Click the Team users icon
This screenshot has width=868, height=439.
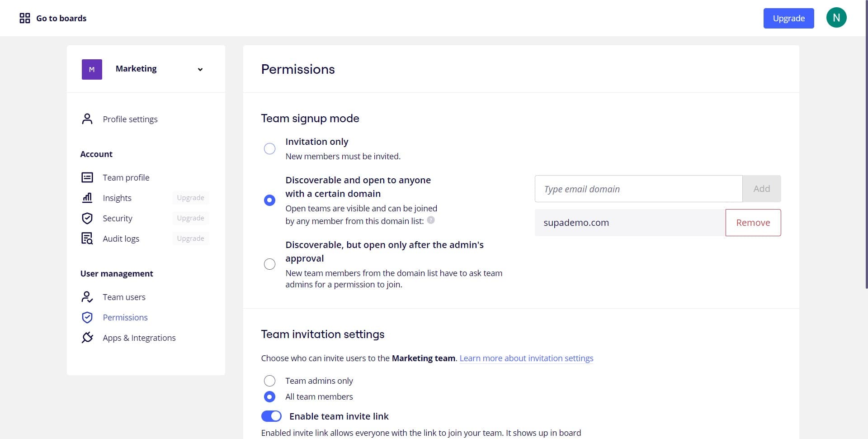tap(87, 297)
